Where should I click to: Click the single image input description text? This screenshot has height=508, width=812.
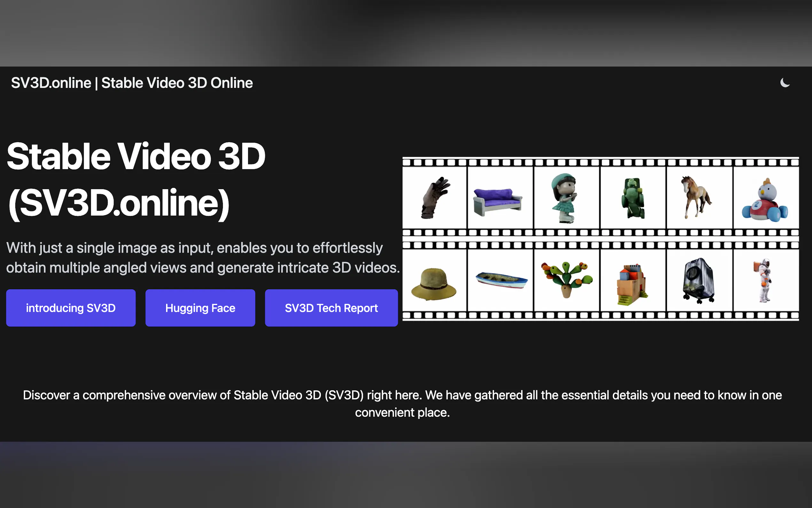203,258
